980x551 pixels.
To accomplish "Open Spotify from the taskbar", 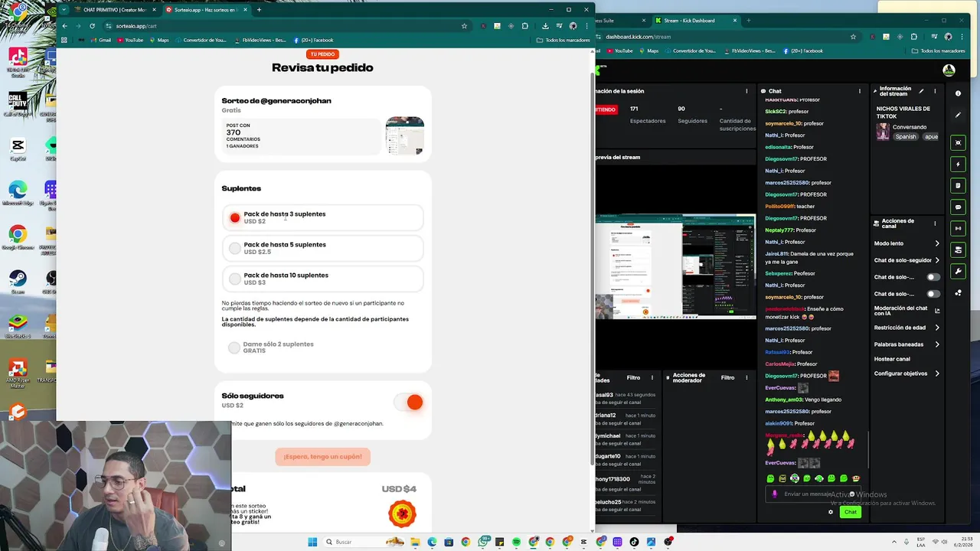I will point(516,542).
